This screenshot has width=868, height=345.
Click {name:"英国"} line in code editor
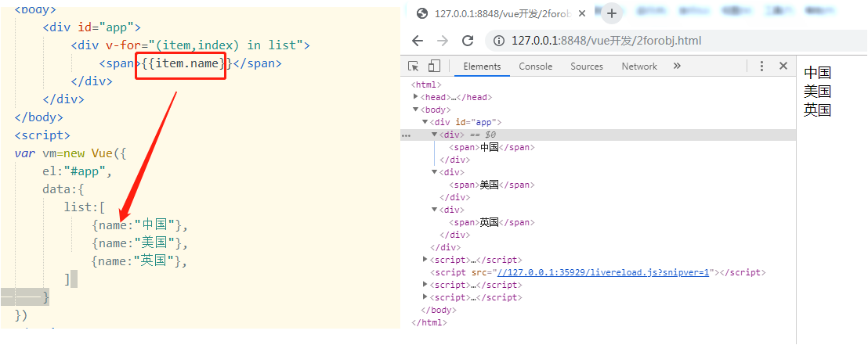pos(140,261)
